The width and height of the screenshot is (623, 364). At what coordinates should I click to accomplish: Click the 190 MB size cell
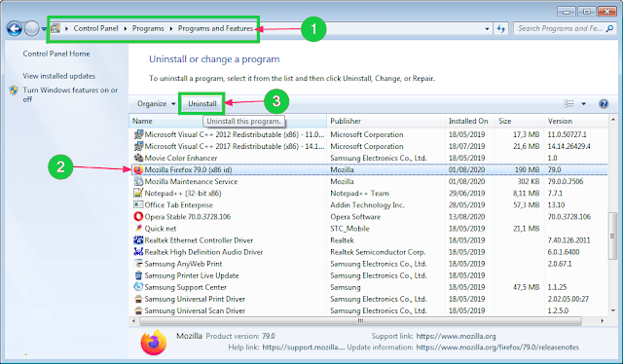click(x=527, y=169)
